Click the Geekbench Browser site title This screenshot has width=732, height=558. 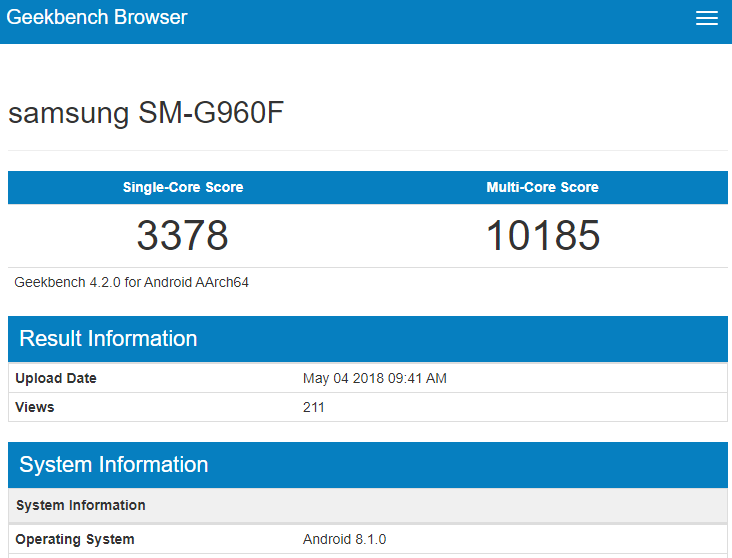[97, 17]
